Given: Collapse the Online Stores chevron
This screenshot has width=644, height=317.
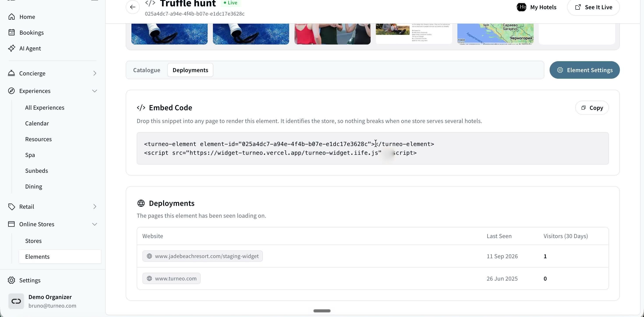Looking at the screenshot, I should 94,224.
